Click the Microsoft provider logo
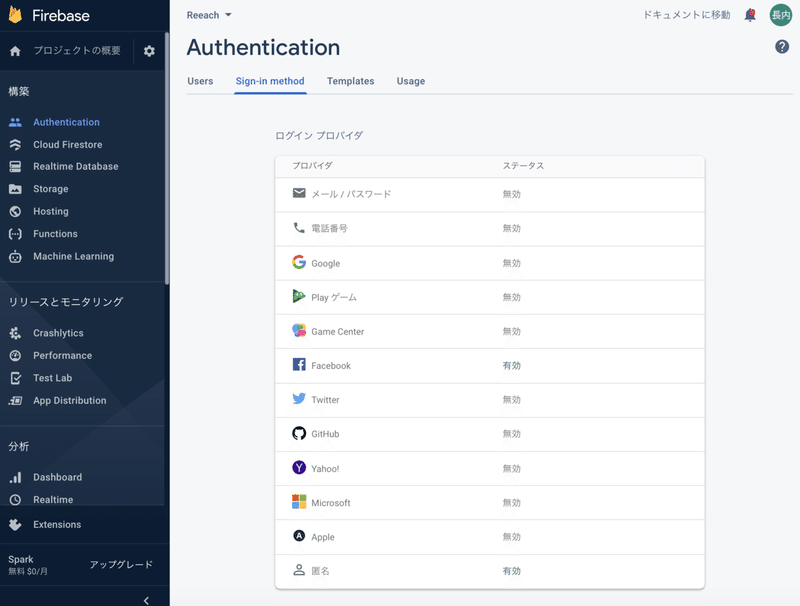This screenshot has width=800, height=606. (299, 501)
